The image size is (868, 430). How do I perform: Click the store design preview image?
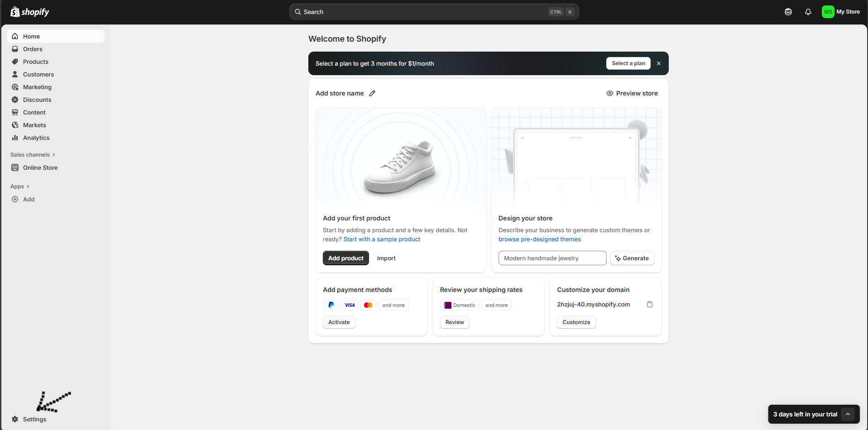576,158
